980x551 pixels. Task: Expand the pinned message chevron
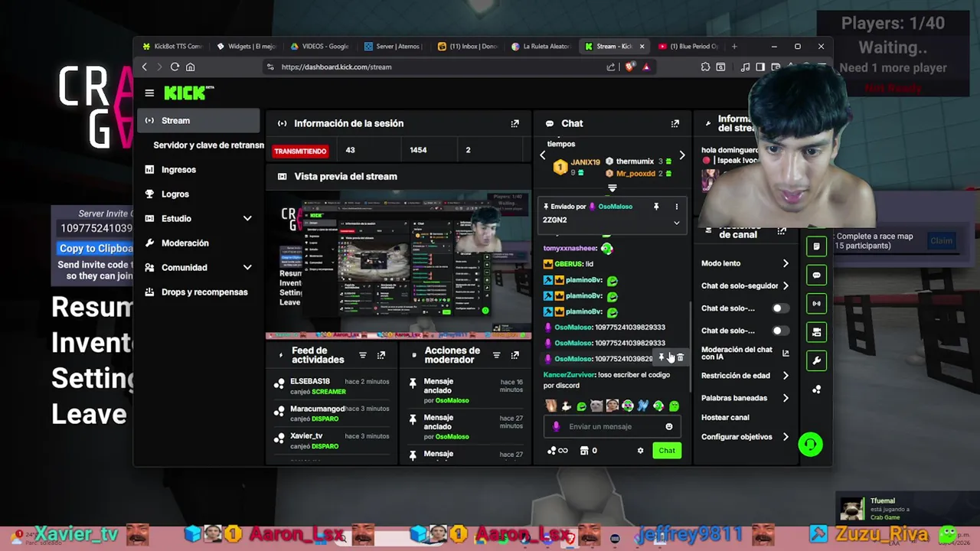pos(676,223)
